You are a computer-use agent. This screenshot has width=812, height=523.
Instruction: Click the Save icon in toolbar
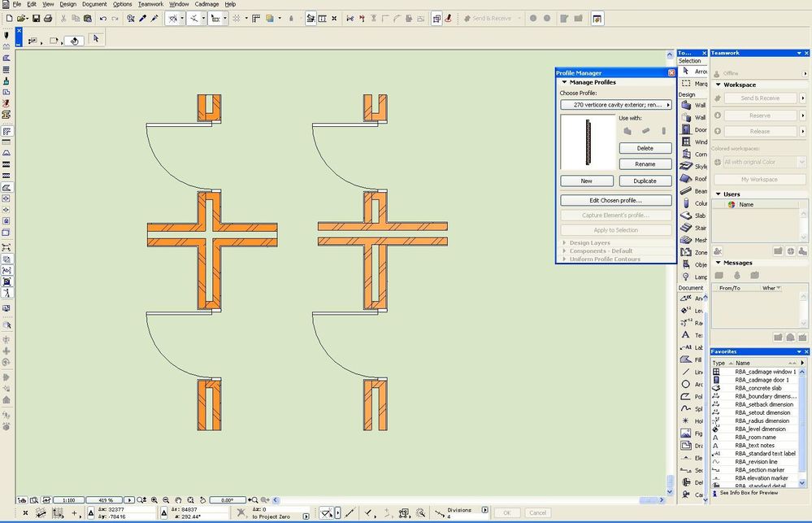pos(36,18)
